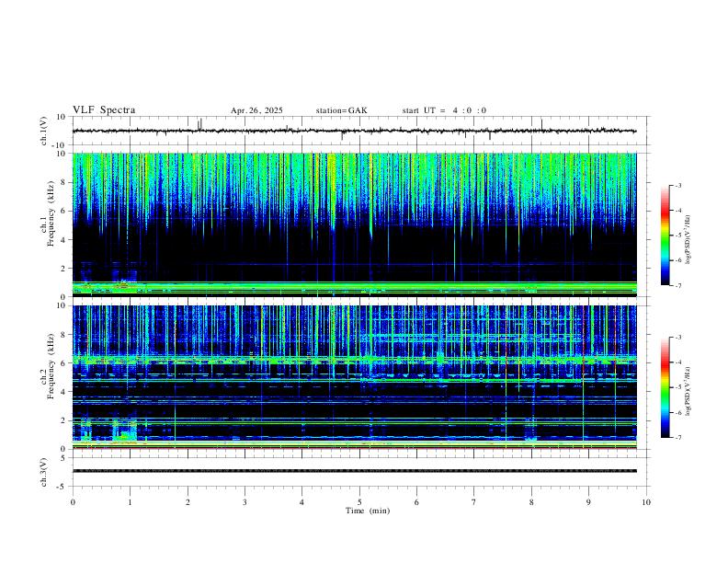Viewport: 728px width, 563px height.
Task: Click the ch.1 voltage waveform trace
Action: pos(354,131)
